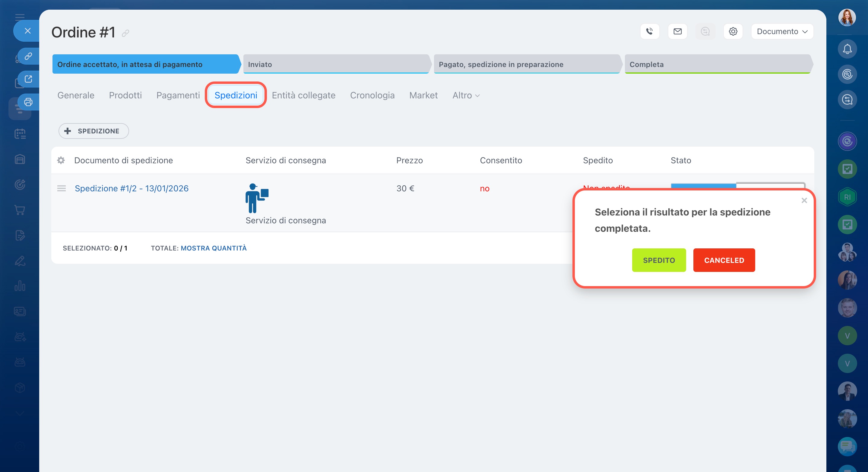
Task: Switch to the Prodotti tab
Action: click(x=125, y=95)
